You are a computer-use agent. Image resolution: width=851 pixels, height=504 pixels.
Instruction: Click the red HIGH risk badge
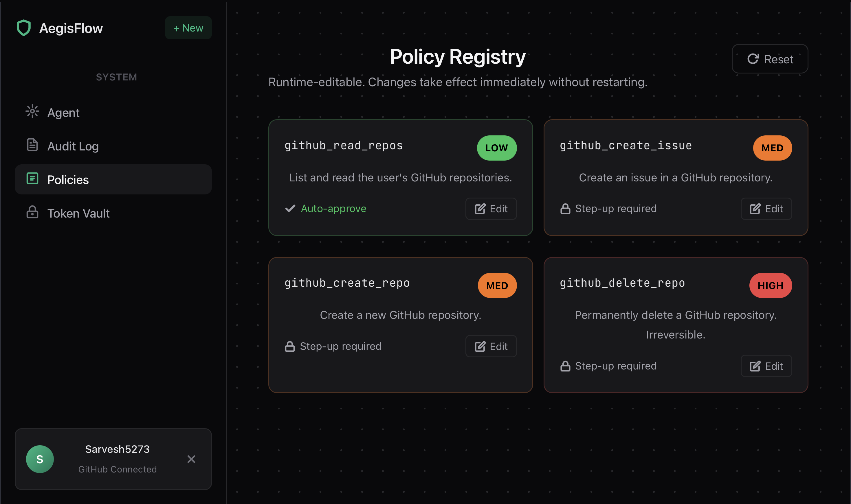pyautogui.click(x=770, y=286)
